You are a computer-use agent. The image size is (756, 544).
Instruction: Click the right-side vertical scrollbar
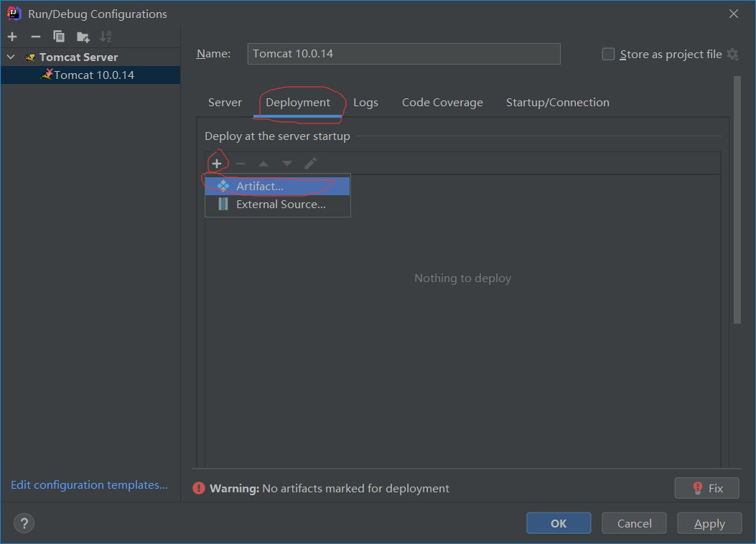click(x=737, y=200)
